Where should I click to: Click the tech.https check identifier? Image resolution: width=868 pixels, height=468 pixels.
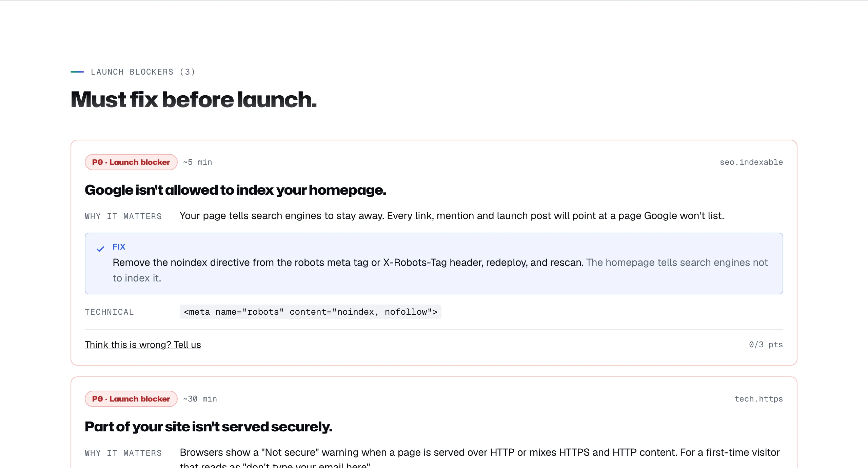[758, 399]
